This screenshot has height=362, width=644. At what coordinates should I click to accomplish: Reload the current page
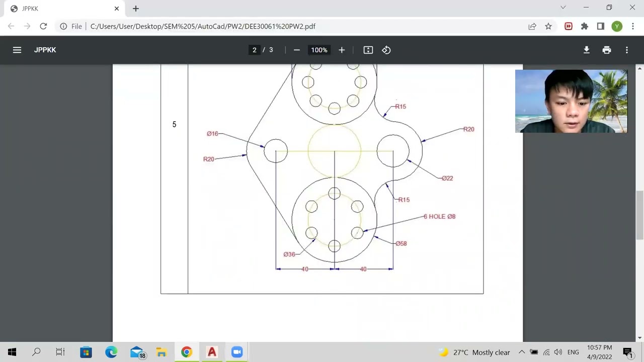43,26
